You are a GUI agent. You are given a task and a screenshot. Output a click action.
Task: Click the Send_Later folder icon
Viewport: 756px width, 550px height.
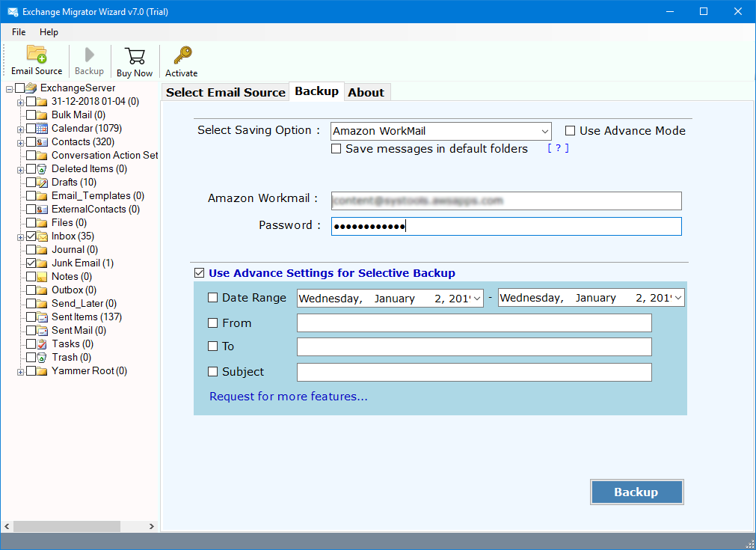click(42, 304)
